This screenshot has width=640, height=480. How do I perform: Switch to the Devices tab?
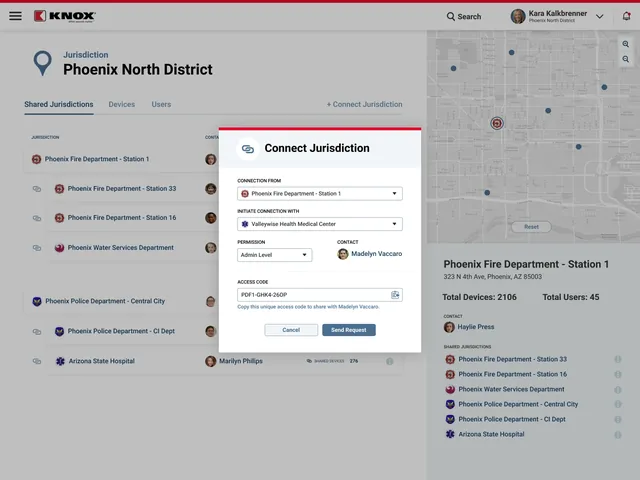click(122, 104)
